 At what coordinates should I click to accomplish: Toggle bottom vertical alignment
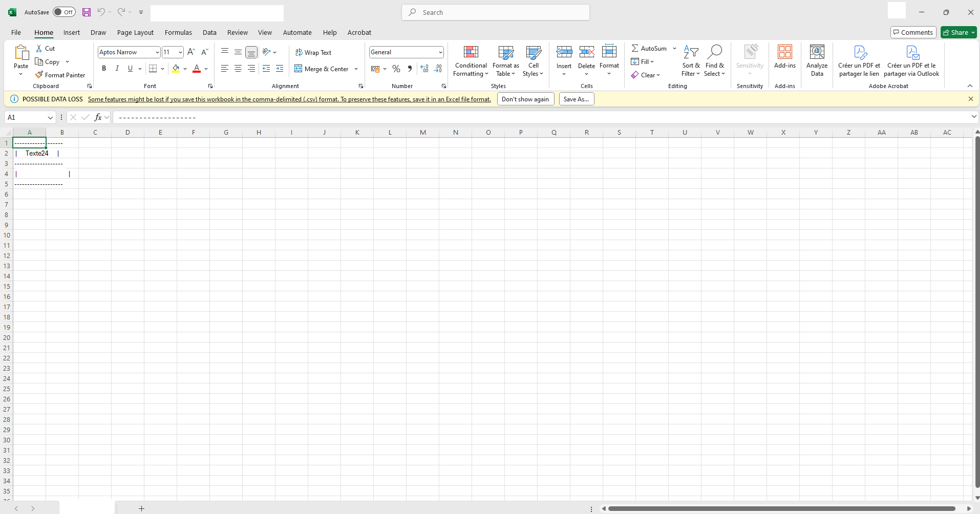click(251, 52)
